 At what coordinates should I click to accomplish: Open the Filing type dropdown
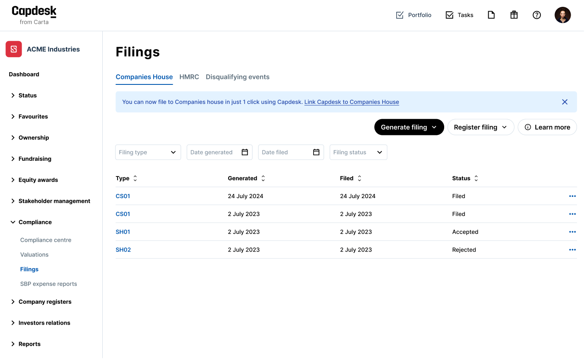(148, 152)
